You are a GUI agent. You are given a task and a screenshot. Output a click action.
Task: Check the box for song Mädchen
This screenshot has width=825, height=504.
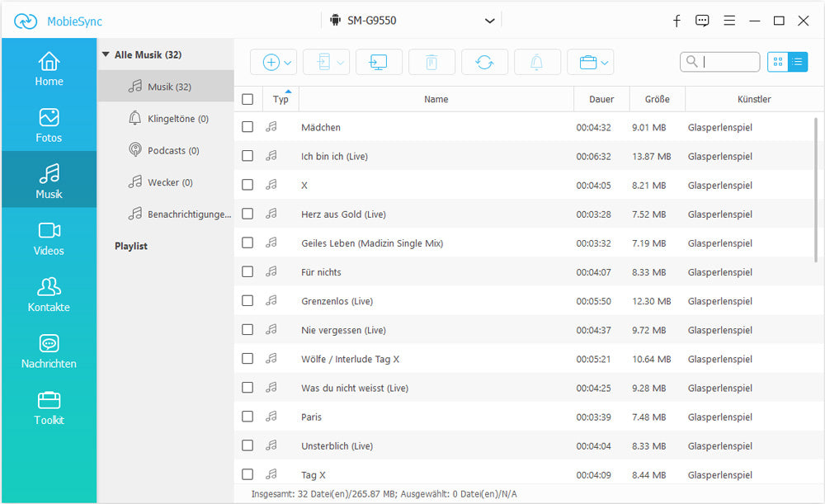[247, 127]
